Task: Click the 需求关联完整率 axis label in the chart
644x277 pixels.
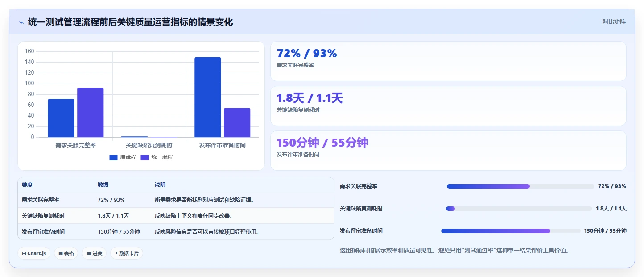Action: (x=76, y=145)
